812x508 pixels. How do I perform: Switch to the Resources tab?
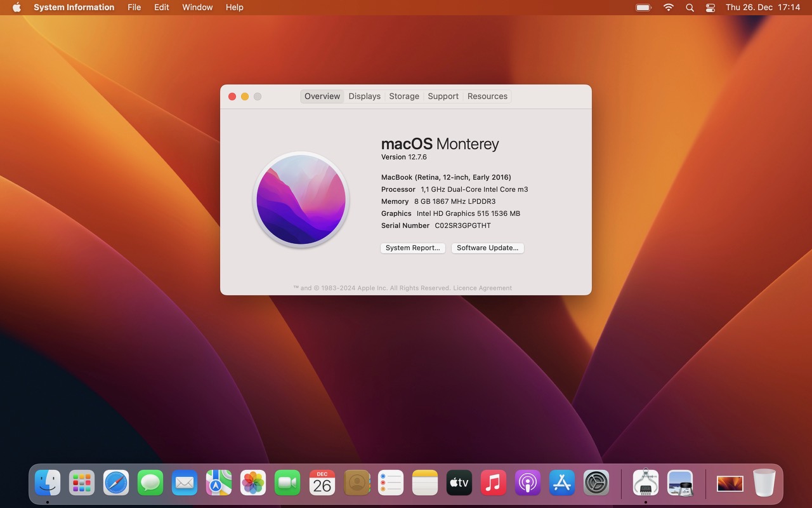[487, 97]
